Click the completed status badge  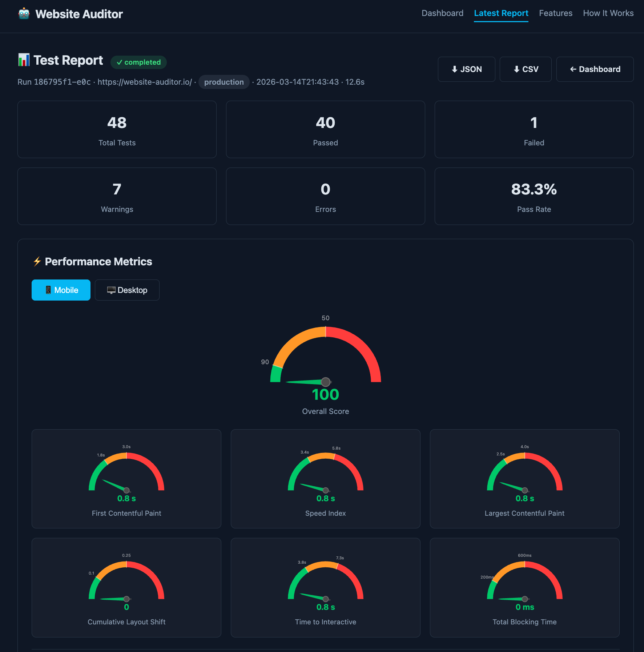coord(138,62)
